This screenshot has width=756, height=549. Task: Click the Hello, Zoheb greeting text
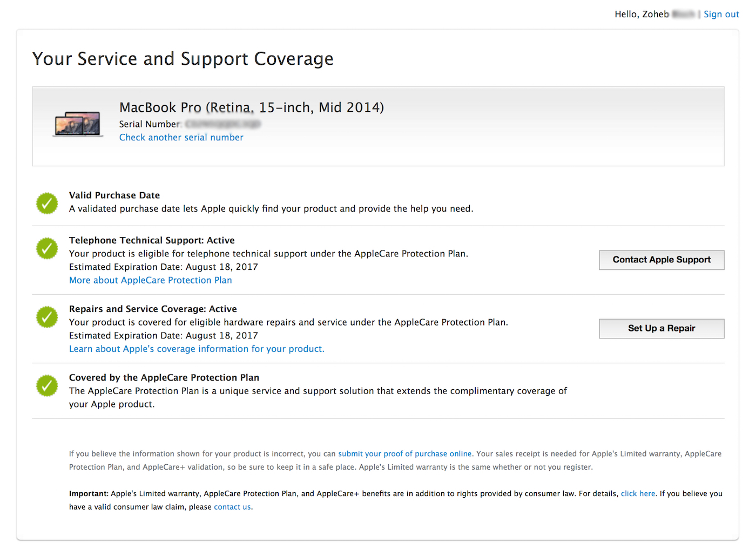point(642,14)
